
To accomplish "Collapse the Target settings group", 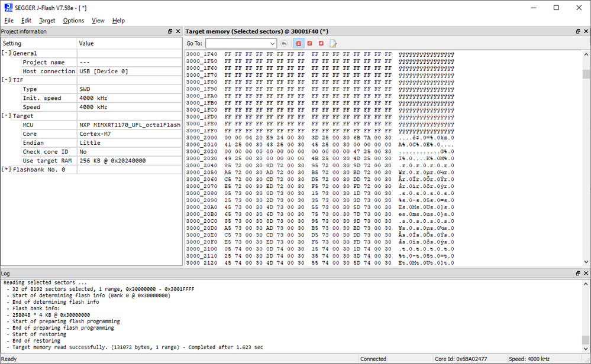I will 6,116.
